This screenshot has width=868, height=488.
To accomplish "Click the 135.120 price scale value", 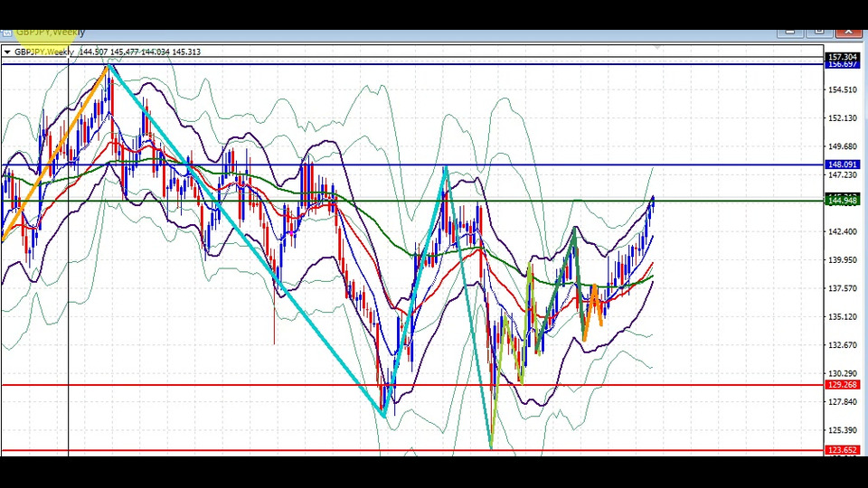I will tap(843, 316).
